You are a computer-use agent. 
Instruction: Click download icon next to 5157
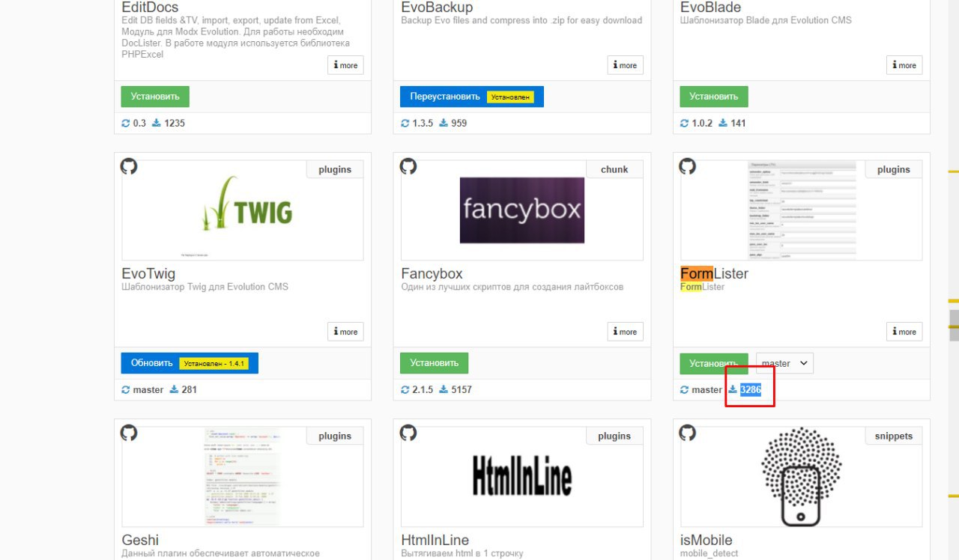click(444, 389)
